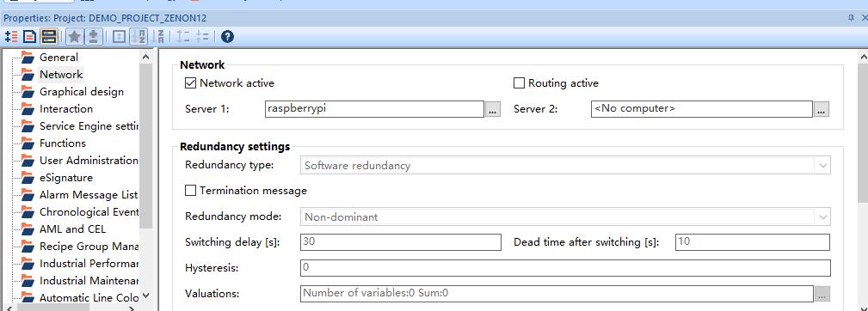Click the Server 1 field showing raspberrypi
Viewport: 868px width, 311px height.
click(375, 109)
